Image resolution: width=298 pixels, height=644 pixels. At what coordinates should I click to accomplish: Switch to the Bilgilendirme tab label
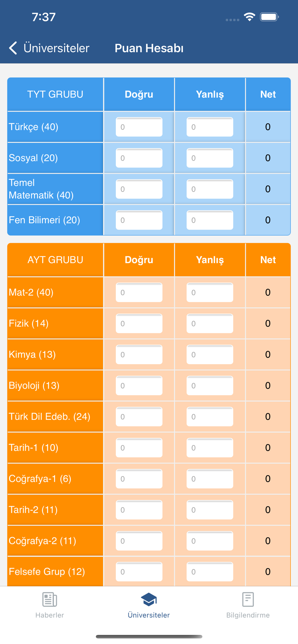pos(248,615)
